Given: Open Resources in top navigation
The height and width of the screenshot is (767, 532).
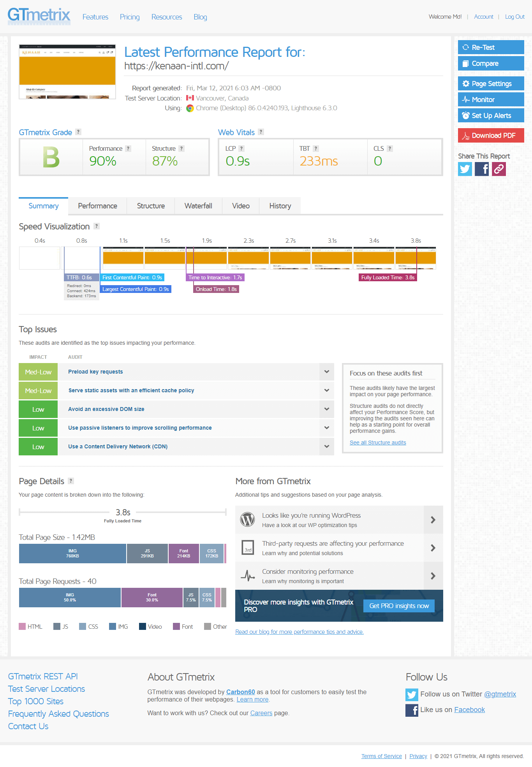Looking at the screenshot, I should tap(167, 17).
